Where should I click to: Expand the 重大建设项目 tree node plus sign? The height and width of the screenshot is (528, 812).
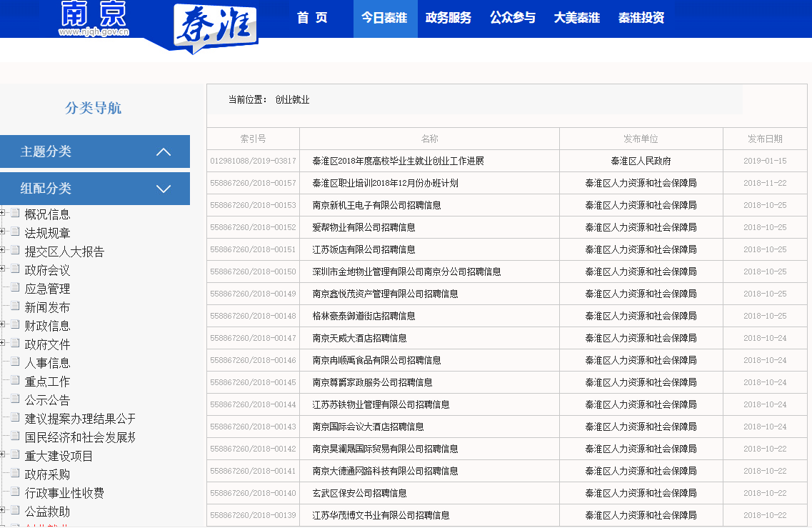[3, 454]
